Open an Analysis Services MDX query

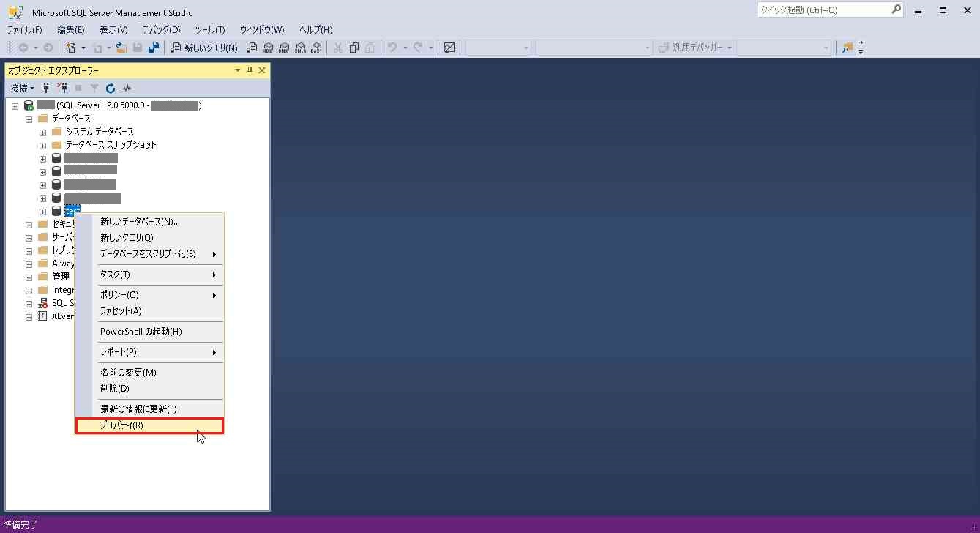pos(268,48)
